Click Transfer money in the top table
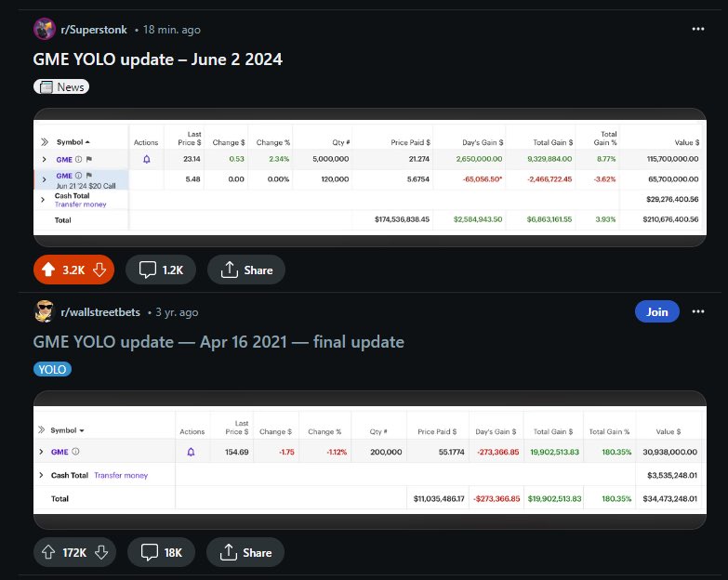Viewport: 728px width, 580px height. pyautogui.click(x=80, y=204)
